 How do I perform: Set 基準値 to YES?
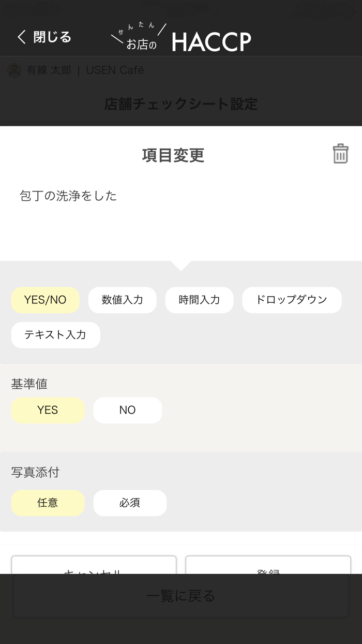48,410
